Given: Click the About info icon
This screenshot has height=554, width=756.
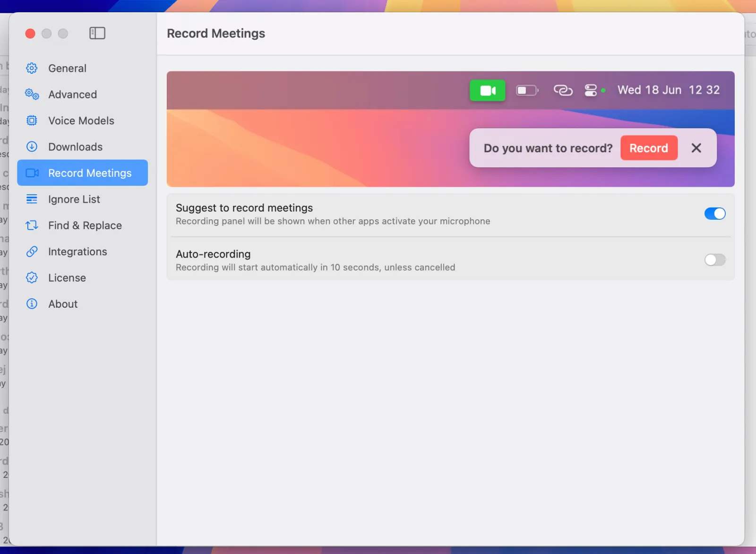Looking at the screenshot, I should click(x=32, y=304).
